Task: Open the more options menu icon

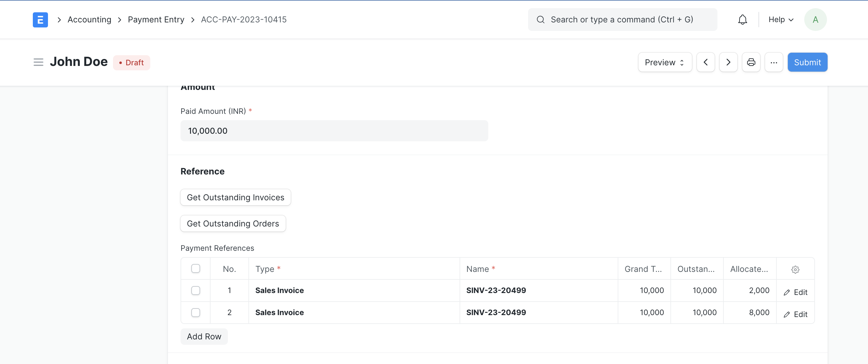Action: (x=773, y=62)
